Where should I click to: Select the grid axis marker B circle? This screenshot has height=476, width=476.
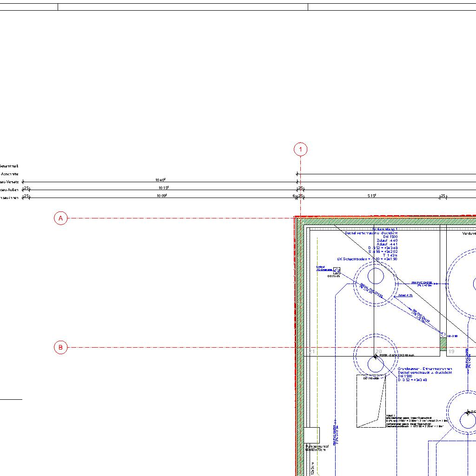pyautogui.click(x=60, y=347)
